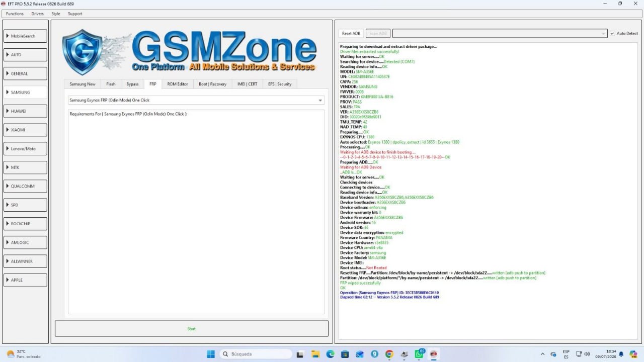This screenshot has height=362, width=644.
Task: Open Google Chrome from the taskbar
Action: coord(389,354)
